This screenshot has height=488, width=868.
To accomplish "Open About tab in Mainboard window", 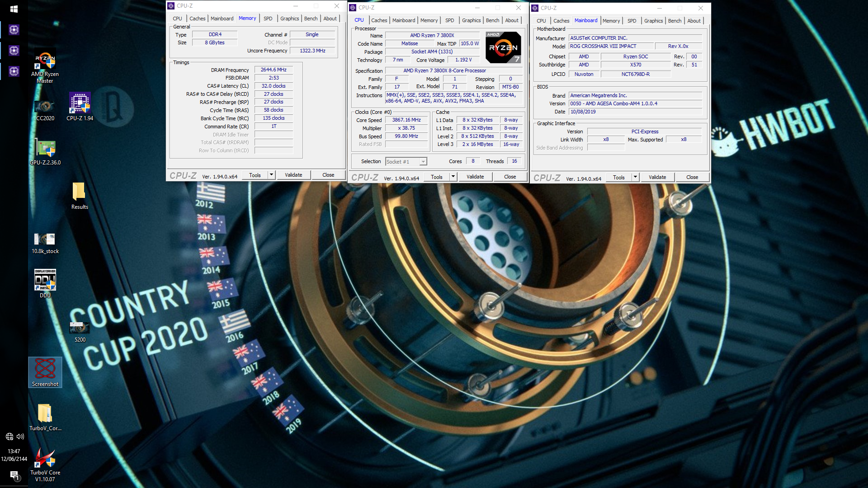I will click(x=694, y=21).
